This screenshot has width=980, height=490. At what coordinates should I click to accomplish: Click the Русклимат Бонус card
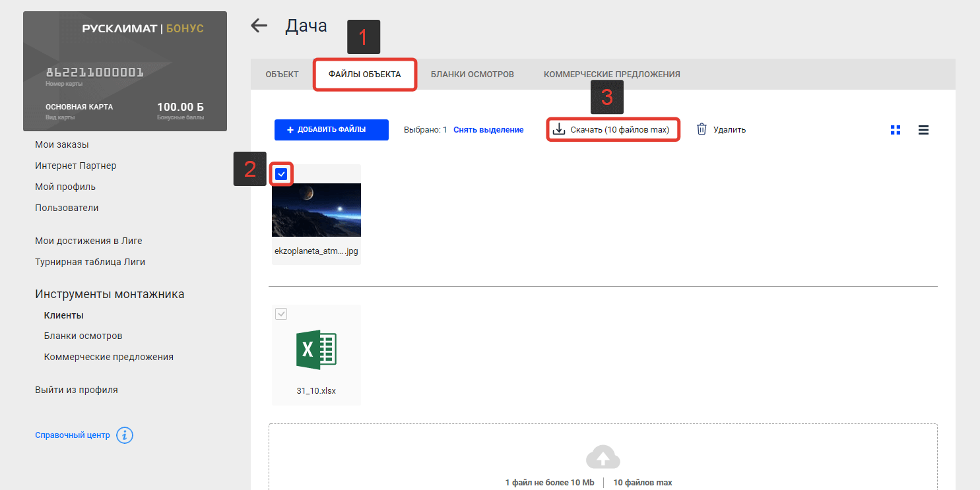[x=125, y=71]
